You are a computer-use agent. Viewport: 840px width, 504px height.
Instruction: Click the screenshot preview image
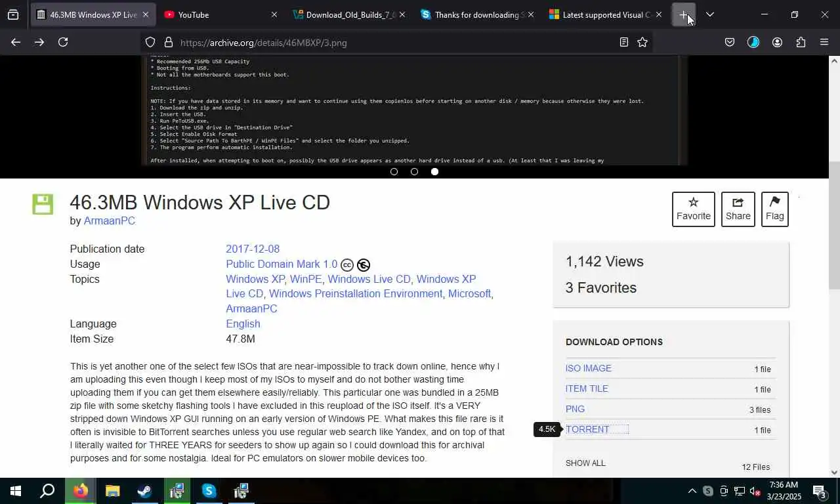[x=414, y=110]
